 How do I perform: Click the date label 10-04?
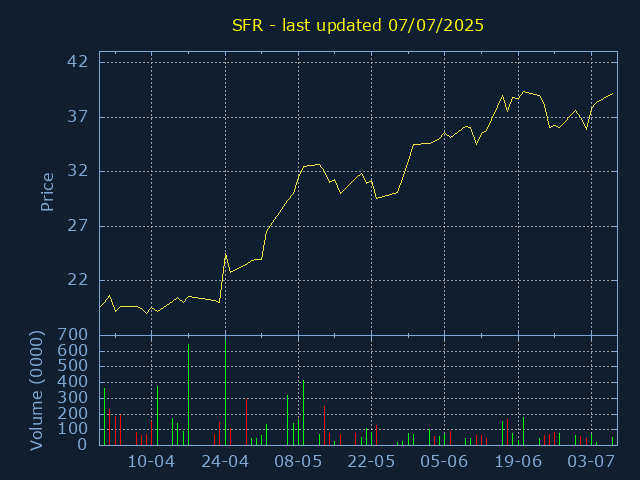click(151, 462)
